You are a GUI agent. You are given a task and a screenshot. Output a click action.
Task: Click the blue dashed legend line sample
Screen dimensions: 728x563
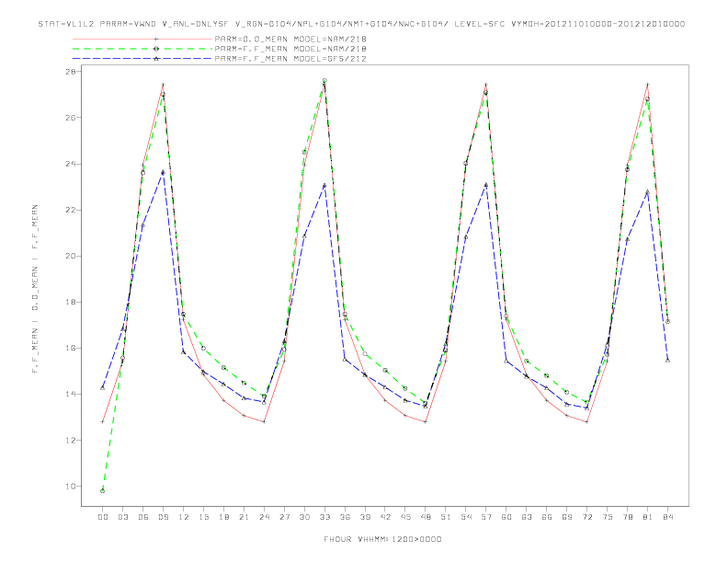[x=142, y=59]
